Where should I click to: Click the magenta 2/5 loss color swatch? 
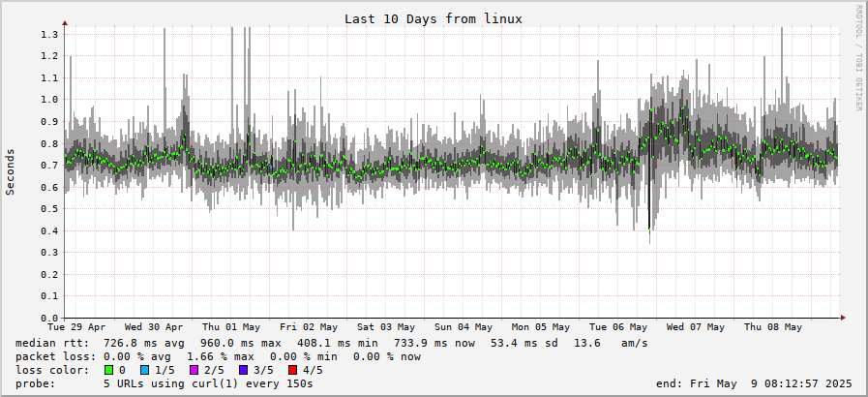coord(194,370)
